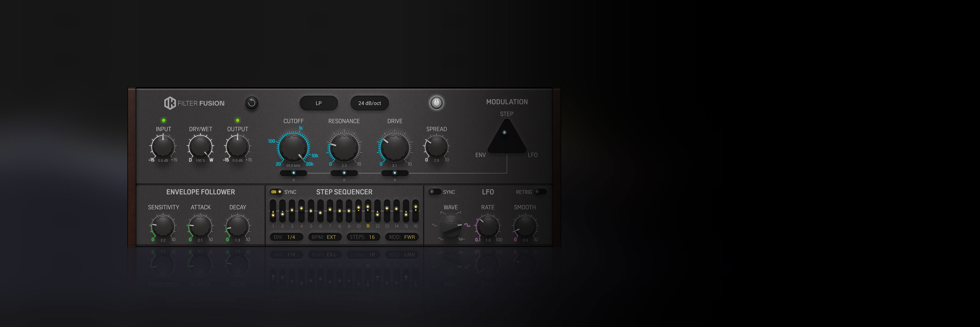The height and width of the screenshot is (327, 980).
Task: Select the square wave LFO shape icon
Action: tap(467, 225)
